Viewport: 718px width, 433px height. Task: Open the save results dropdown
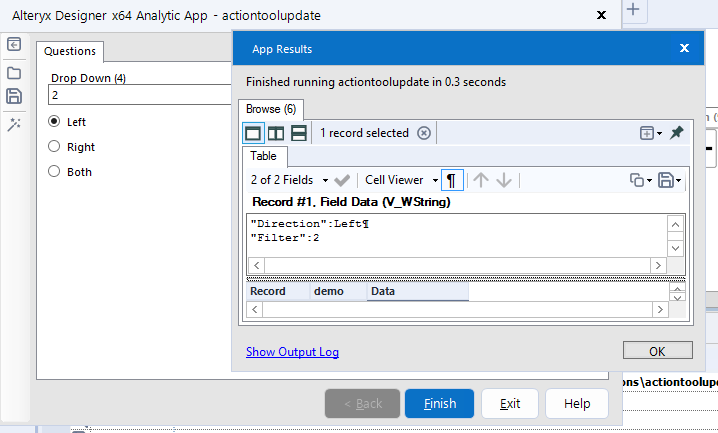coord(669,180)
